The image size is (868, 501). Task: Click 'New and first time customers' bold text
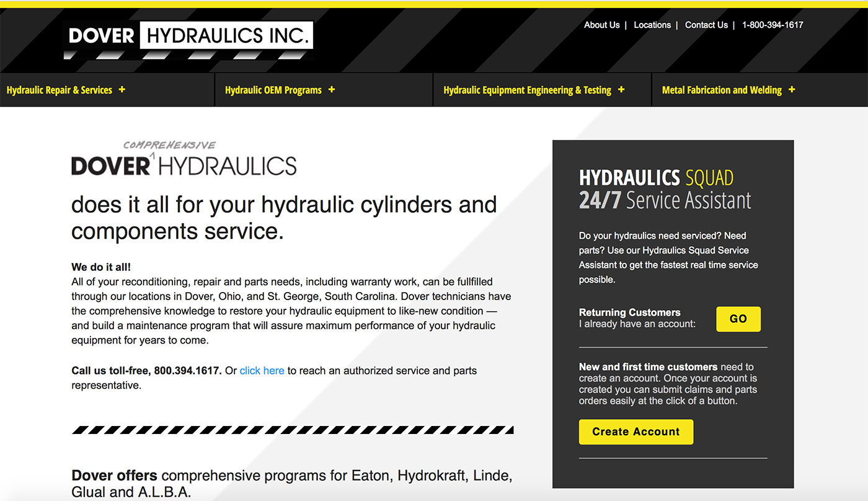point(648,367)
